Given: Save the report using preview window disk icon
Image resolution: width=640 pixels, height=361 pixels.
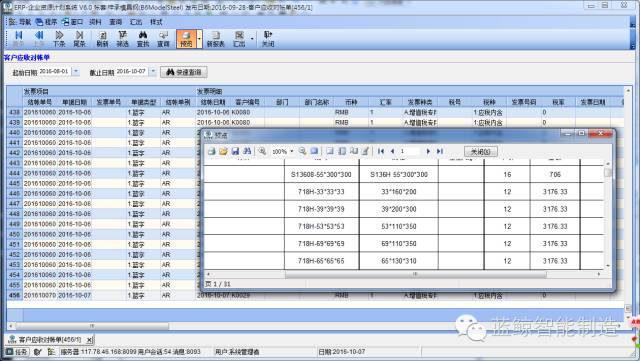Looking at the screenshot, I should 235,151.
